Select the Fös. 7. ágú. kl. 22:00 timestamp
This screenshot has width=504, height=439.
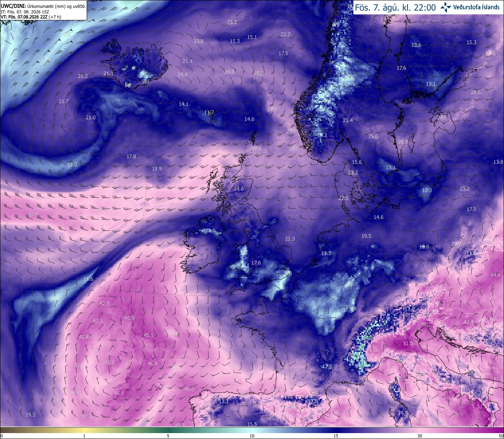pos(395,7)
